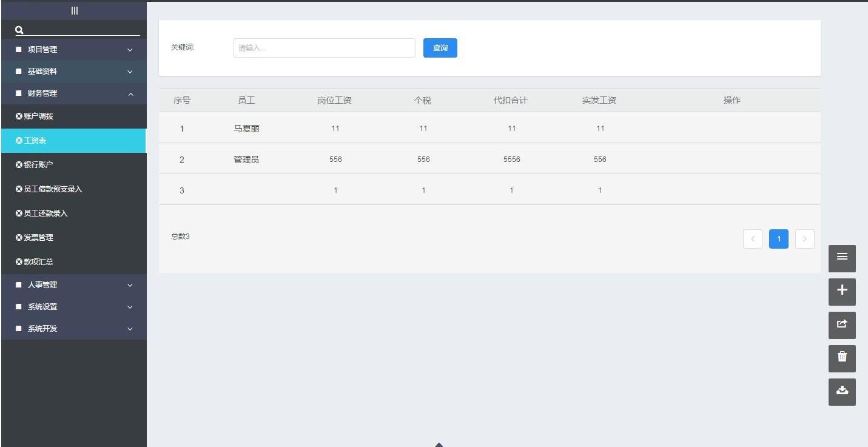Click the download import icon button
The image size is (868, 447).
pos(842,392)
